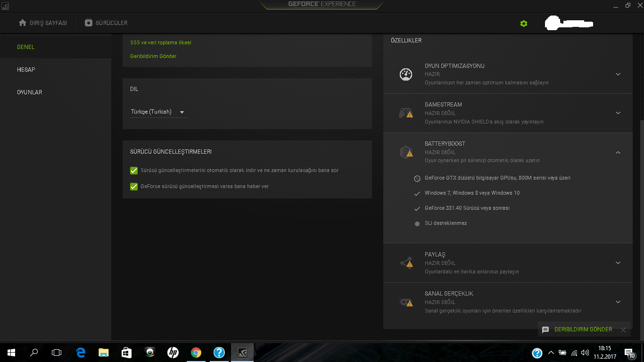Click the Oyun Optimizasyonu heading
Screen dimensions: 644x362
454,66
